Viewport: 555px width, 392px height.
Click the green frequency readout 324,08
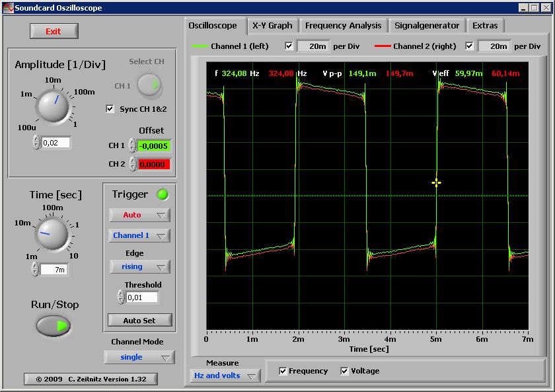234,73
